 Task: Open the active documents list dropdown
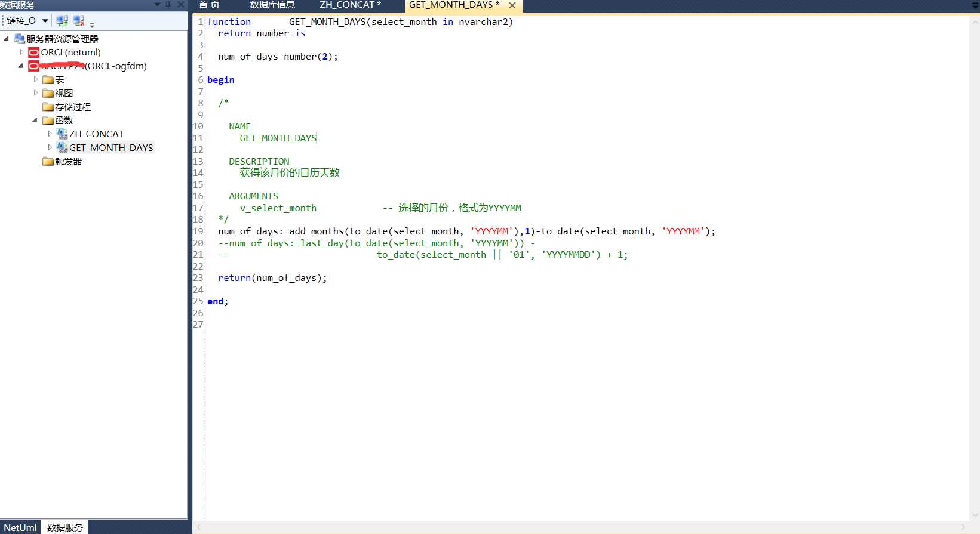coord(975,5)
